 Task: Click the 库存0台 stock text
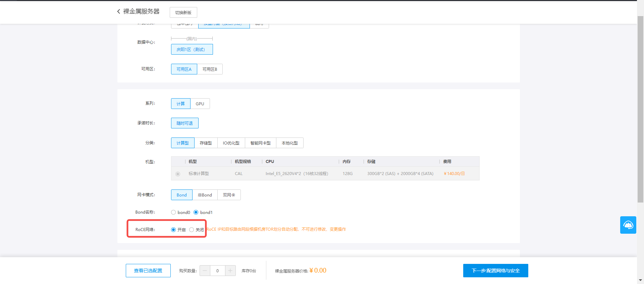click(249, 271)
